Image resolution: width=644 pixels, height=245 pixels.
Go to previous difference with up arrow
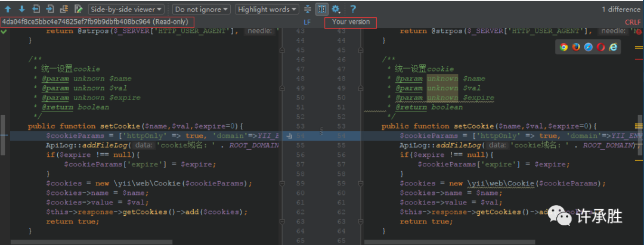8,9
